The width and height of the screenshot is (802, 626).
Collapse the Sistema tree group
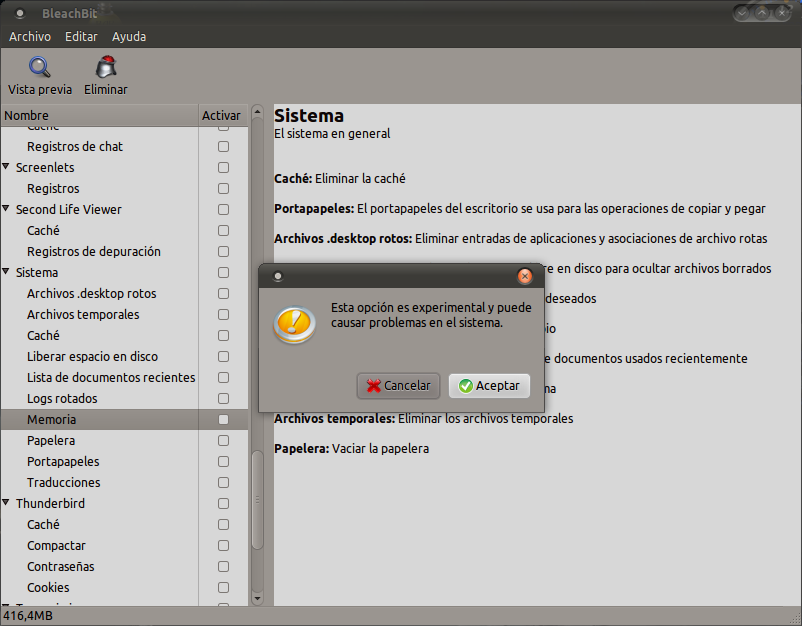pos(6,272)
